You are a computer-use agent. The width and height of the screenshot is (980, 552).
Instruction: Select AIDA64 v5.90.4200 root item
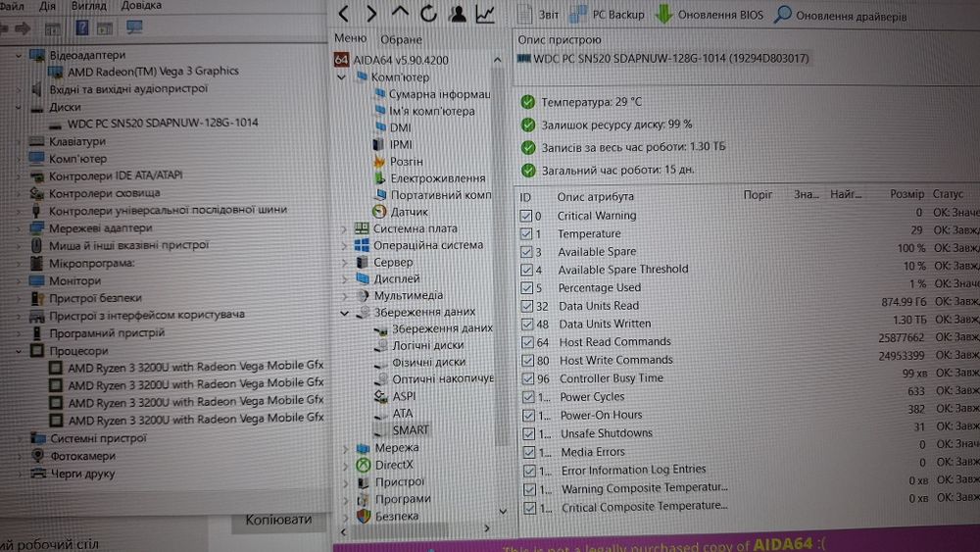pyautogui.click(x=391, y=61)
